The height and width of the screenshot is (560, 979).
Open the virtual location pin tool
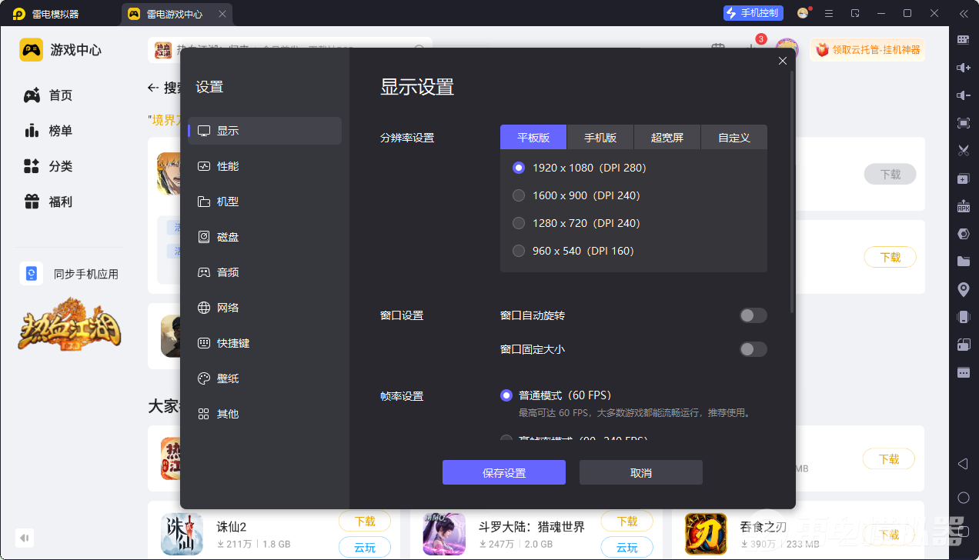[964, 289]
